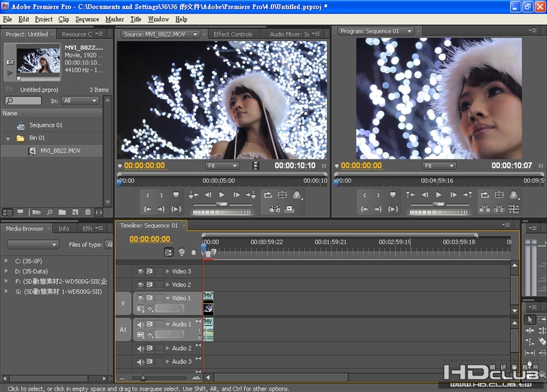Open the Marker menu
547x392 pixels.
click(114, 19)
